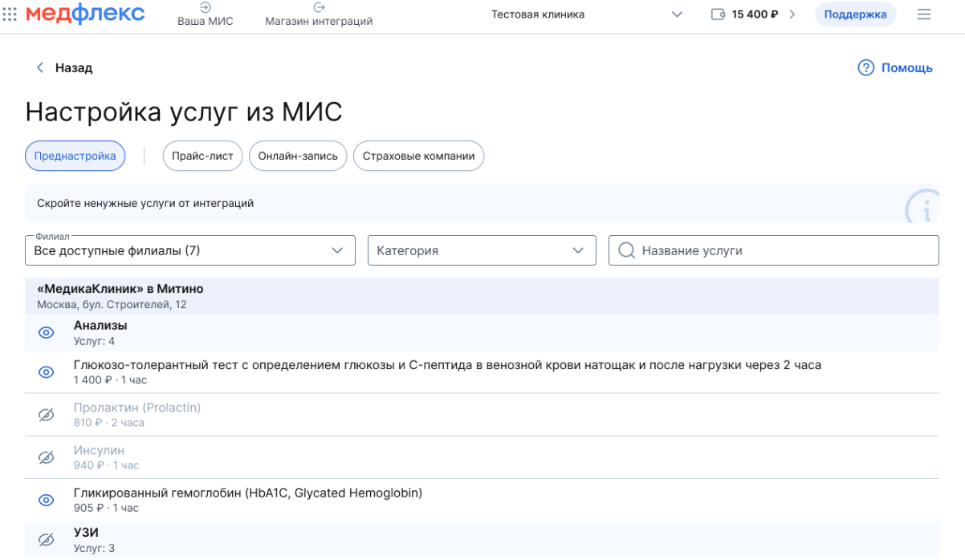
Task: Show the УЗИ category using the eye icon
Action: click(47, 540)
